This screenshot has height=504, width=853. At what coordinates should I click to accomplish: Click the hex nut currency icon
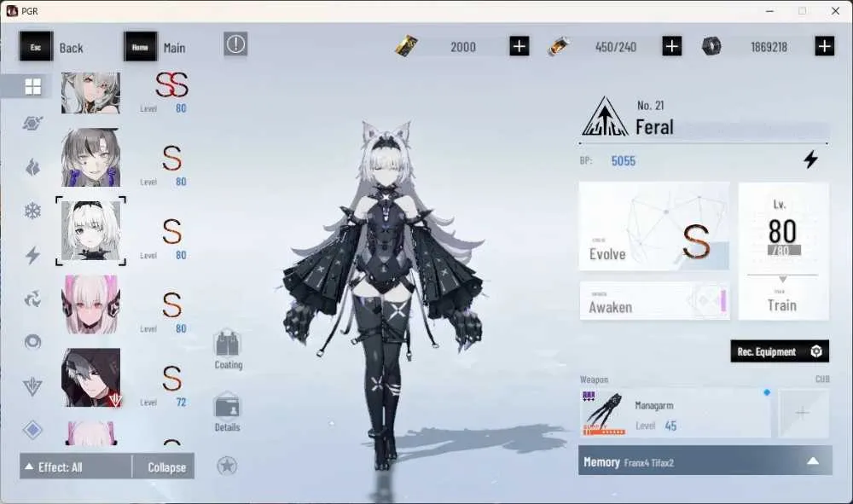[x=711, y=46]
